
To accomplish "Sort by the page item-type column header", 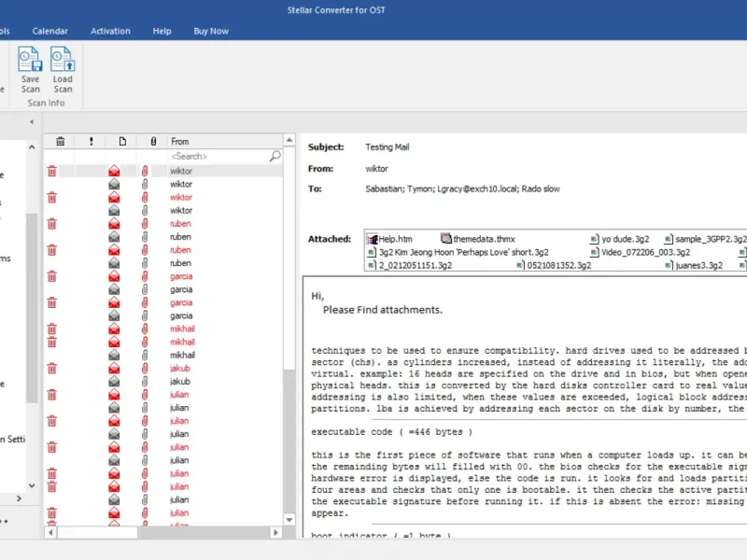I will (122, 142).
